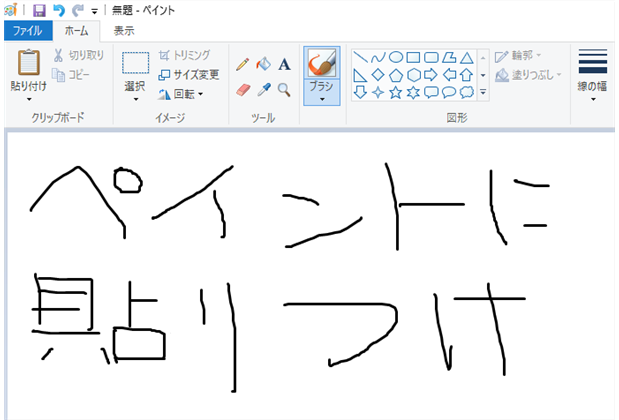The width and height of the screenshot is (619, 420).
Task: Select the hexagon shape
Action: (413, 75)
